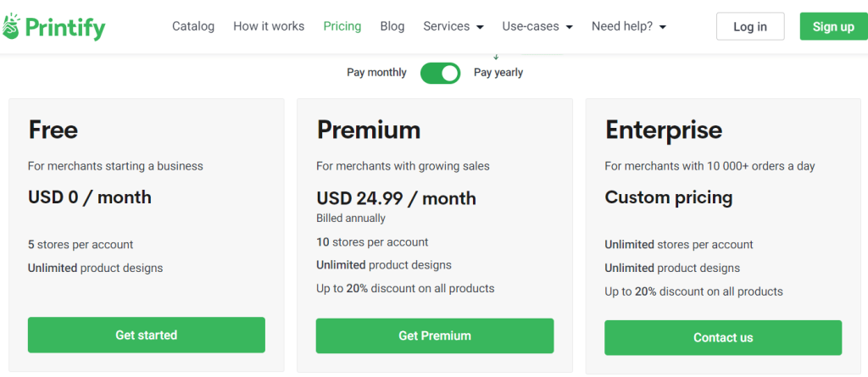This screenshot has height=377, width=868.
Task: Click Contact us for Enterprise
Action: pyautogui.click(x=723, y=337)
